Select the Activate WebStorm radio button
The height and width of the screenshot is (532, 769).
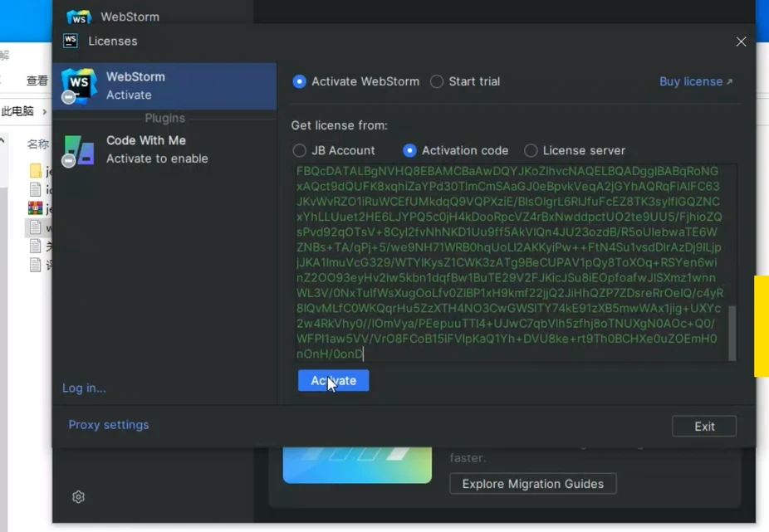coord(299,81)
